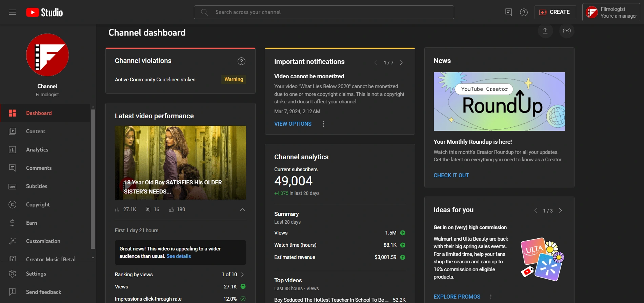Open the Analytics sidebar item
The image size is (644, 303).
pos(37,150)
